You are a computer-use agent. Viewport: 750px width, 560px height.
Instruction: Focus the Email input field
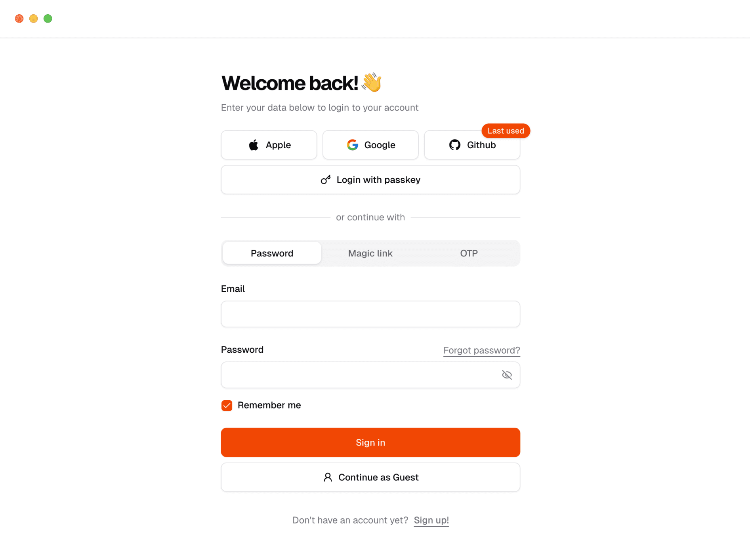pos(370,314)
